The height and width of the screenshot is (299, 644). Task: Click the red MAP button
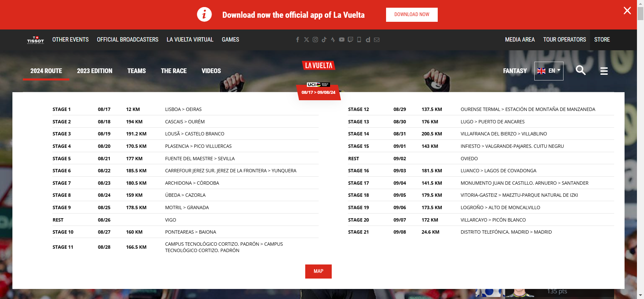[x=318, y=271]
